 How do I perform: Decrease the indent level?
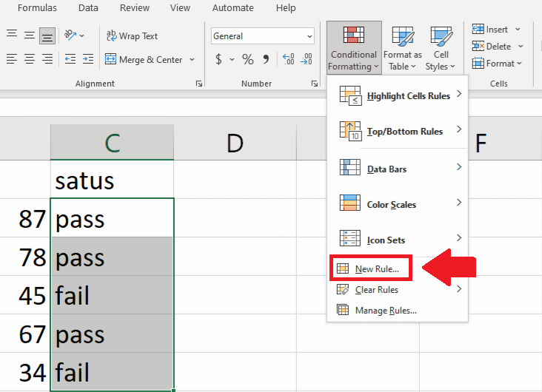[x=70, y=59]
